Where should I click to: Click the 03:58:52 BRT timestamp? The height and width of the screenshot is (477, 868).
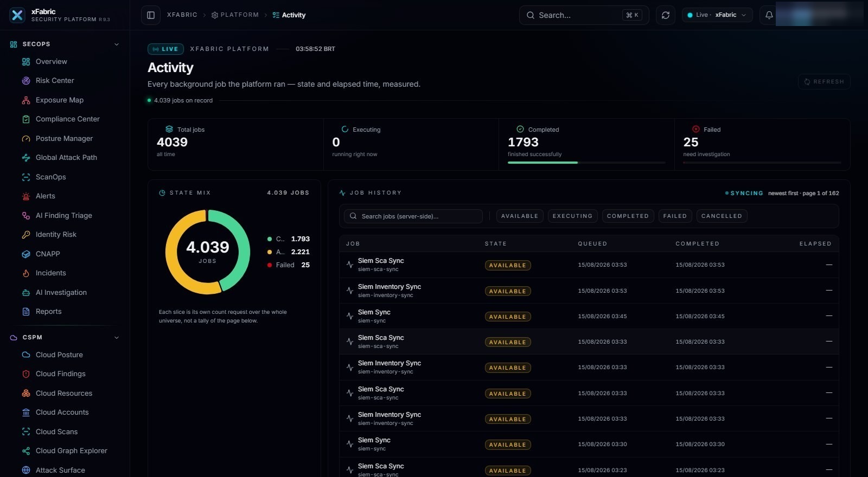[x=315, y=49]
